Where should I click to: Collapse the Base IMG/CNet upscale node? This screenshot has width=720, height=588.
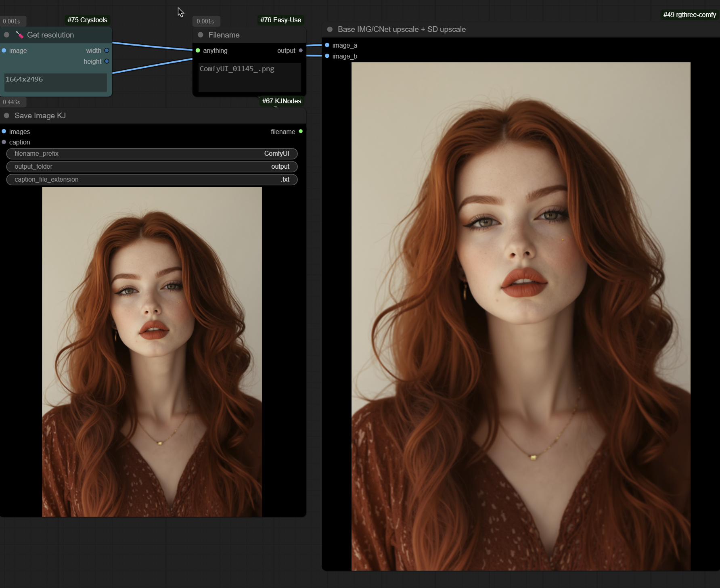point(330,29)
